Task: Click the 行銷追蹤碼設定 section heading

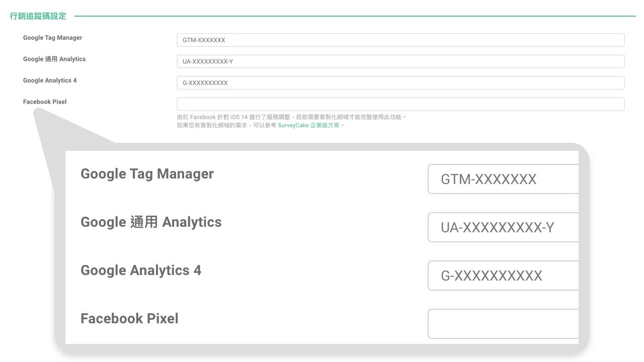Action: [x=38, y=16]
